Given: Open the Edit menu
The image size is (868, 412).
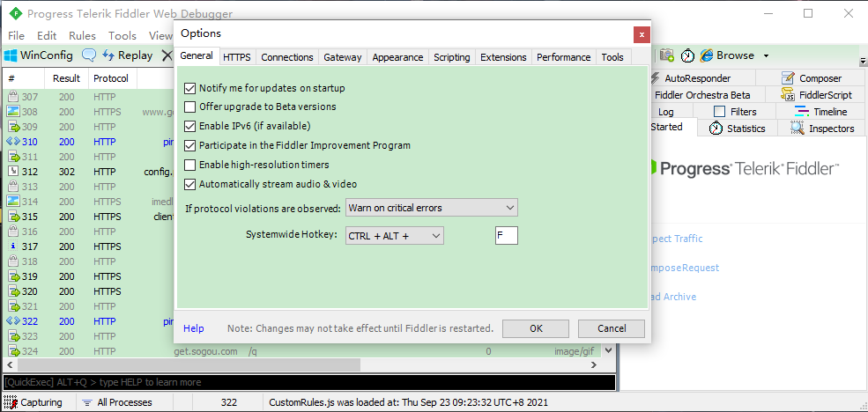Looking at the screenshot, I should tap(47, 36).
